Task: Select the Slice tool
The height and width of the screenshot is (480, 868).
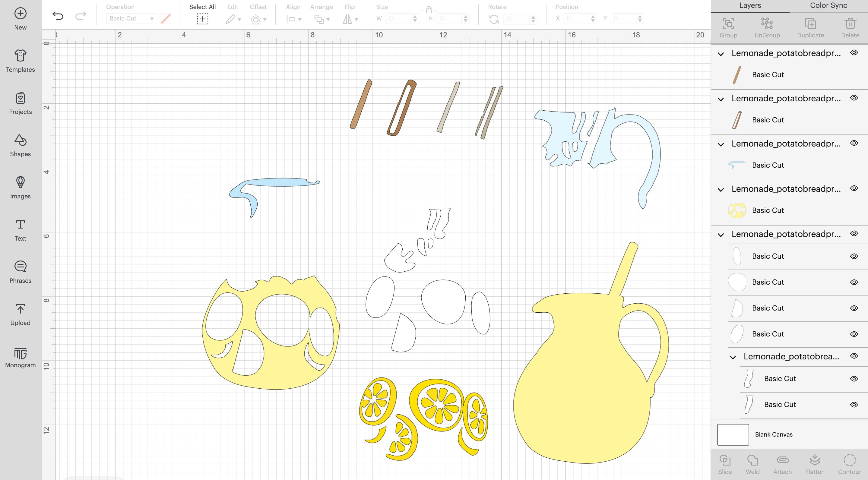Action: (x=725, y=463)
